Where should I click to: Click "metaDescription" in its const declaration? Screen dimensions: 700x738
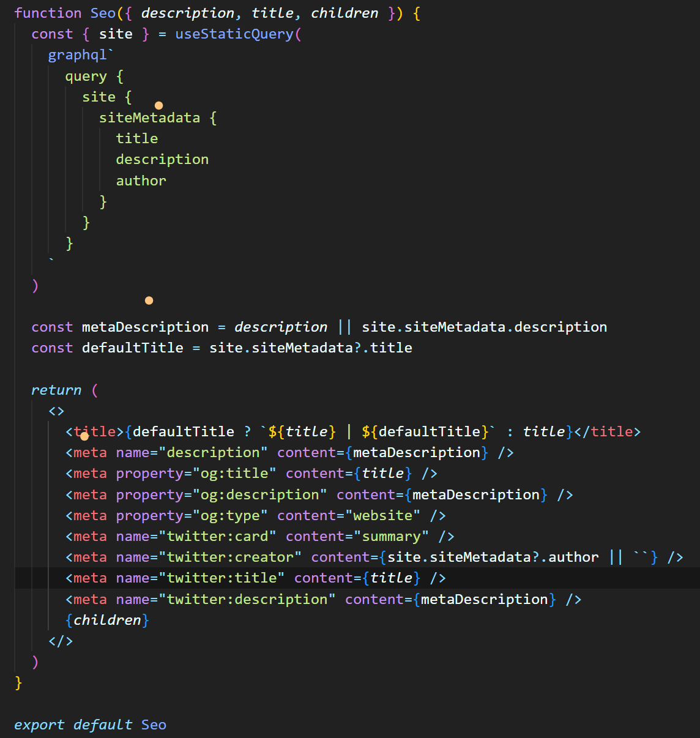click(x=145, y=327)
